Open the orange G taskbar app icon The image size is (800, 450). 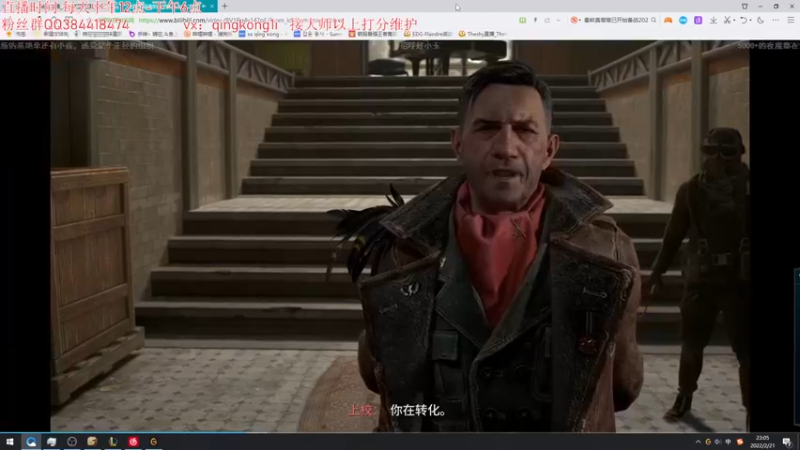coord(154,441)
